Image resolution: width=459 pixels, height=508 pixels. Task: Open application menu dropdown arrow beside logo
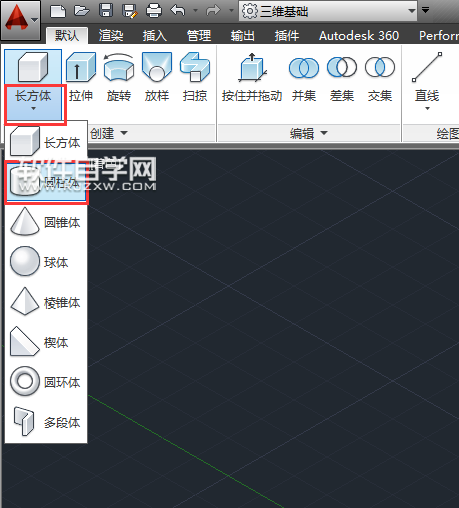pos(34,20)
